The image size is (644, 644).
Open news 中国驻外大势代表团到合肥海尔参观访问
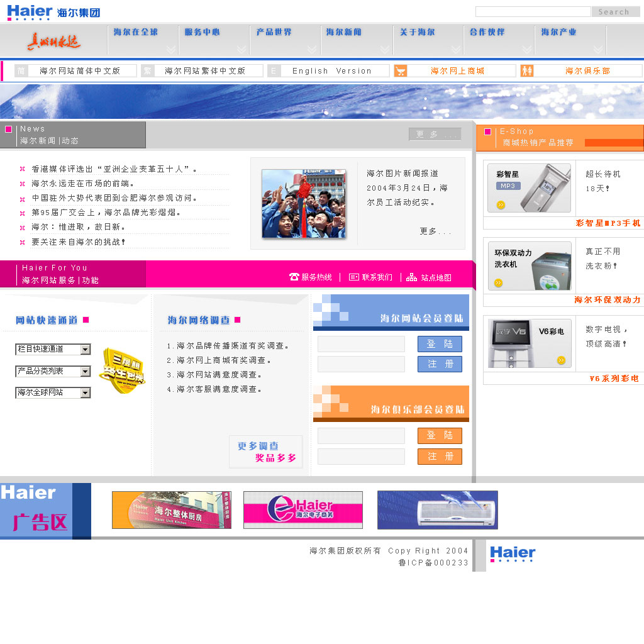[114, 198]
